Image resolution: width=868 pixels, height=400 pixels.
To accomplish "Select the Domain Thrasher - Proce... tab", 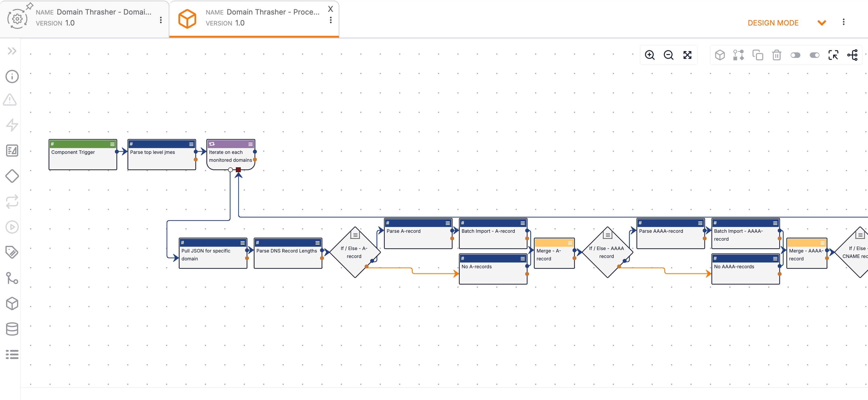I will click(x=254, y=19).
